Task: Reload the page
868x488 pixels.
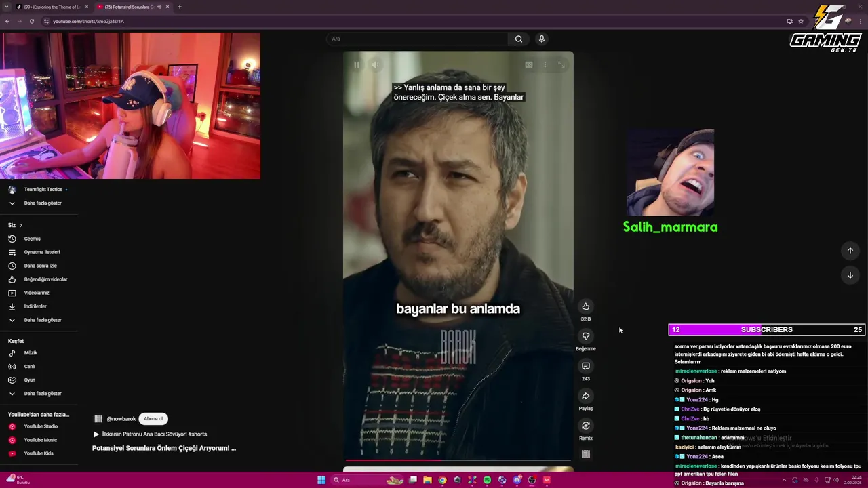Action: point(32,21)
